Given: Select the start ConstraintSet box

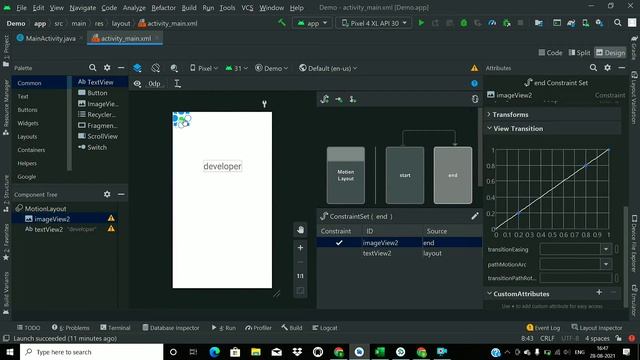Looking at the screenshot, I should point(405,175).
